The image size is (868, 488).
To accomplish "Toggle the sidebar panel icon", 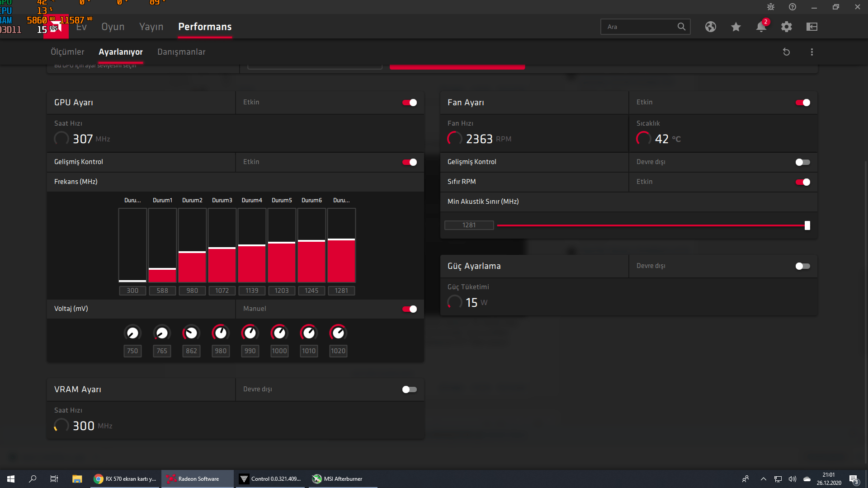I will click(x=811, y=27).
